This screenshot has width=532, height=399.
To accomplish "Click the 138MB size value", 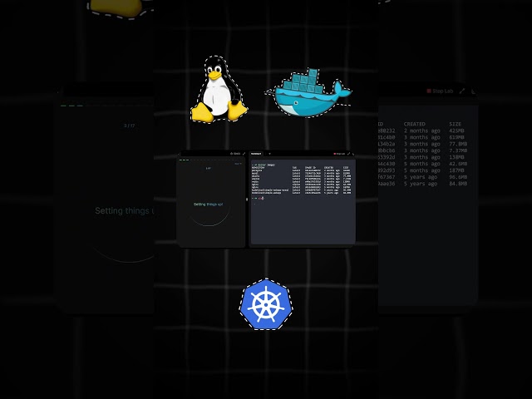I will click(x=456, y=157).
